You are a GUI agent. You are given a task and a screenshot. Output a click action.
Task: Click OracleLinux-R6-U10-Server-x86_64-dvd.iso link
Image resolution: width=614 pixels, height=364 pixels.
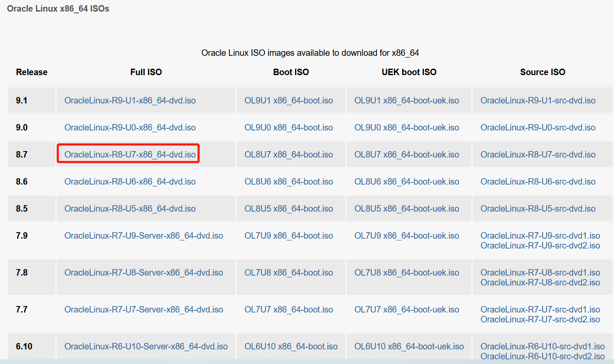pyautogui.click(x=146, y=346)
